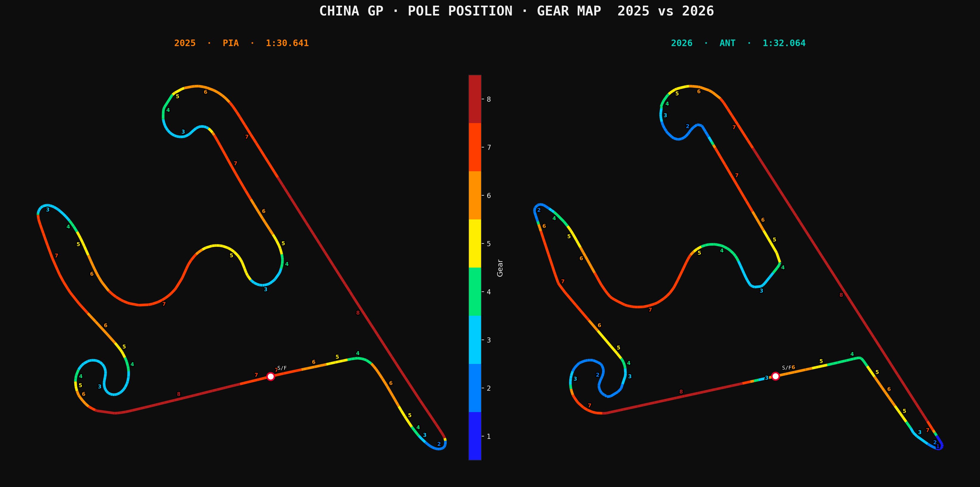980x487 pixels.
Task: Click the vertical Gear axis label
Action: coord(500,268)
